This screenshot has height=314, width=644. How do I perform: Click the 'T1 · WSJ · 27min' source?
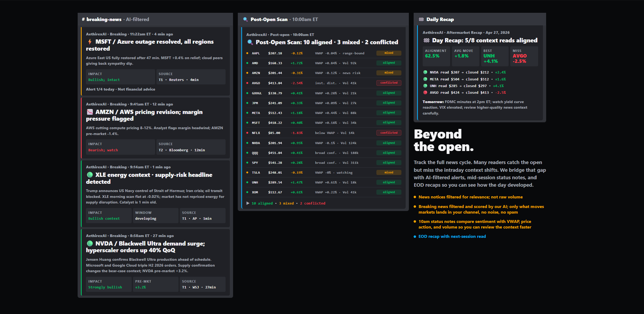click(199, 287)
